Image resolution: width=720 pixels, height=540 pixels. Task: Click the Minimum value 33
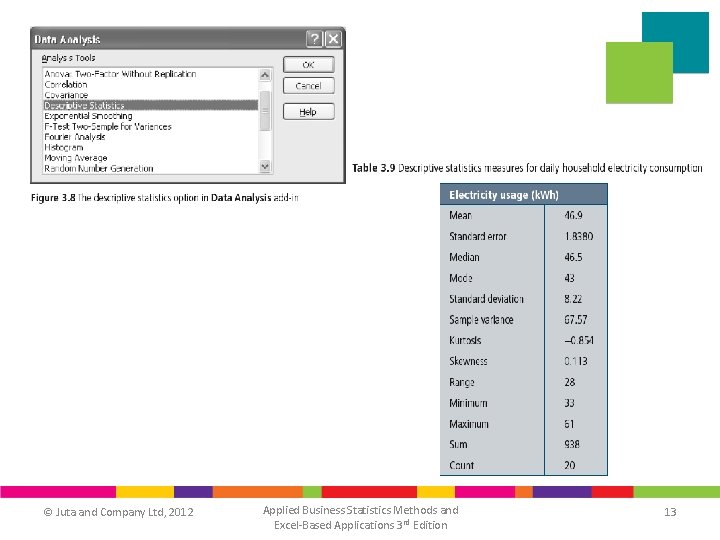point(569,403)
